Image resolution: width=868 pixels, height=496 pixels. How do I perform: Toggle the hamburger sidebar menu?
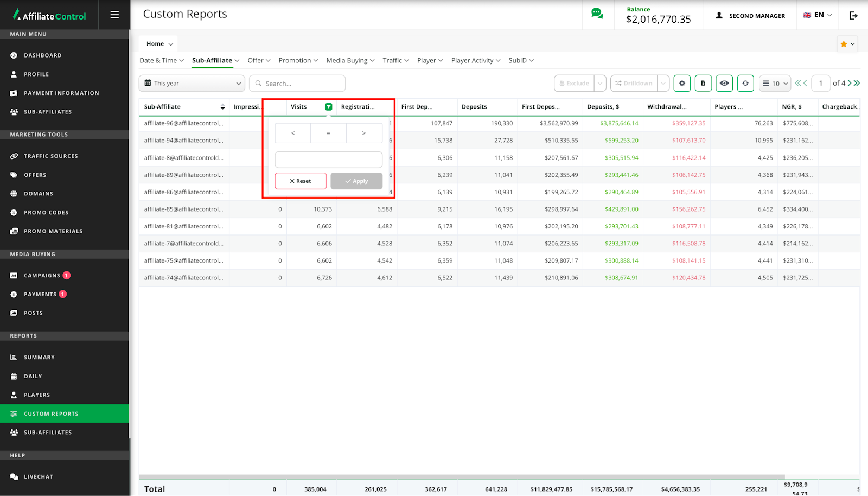(x=114, y=15)
